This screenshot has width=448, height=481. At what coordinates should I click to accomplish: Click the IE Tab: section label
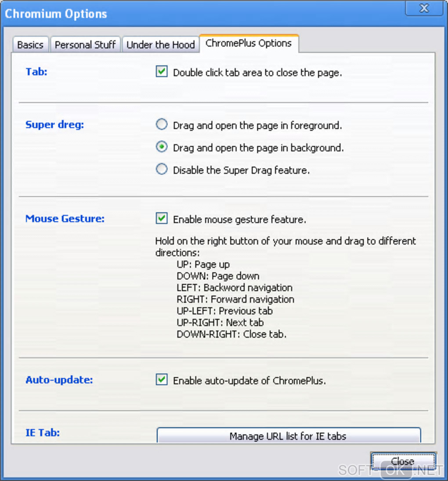(43, 433)
